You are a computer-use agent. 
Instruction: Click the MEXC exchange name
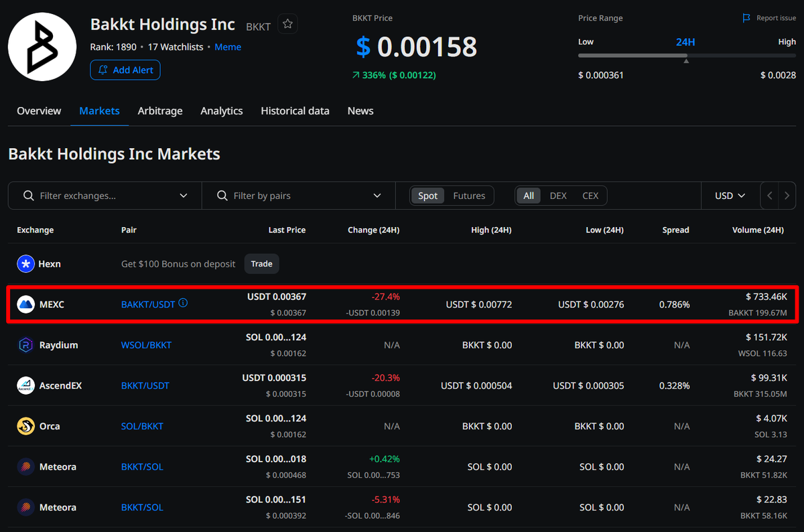click(52, 305)
